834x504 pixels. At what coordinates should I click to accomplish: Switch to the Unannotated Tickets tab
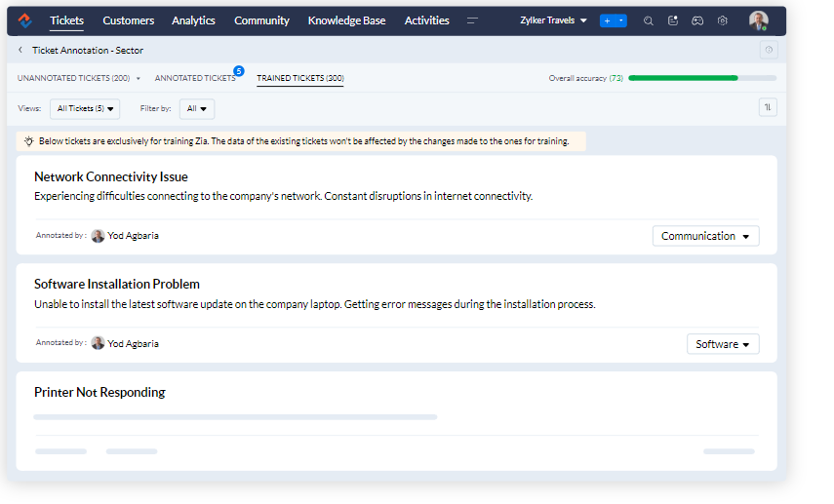[74, 78]
